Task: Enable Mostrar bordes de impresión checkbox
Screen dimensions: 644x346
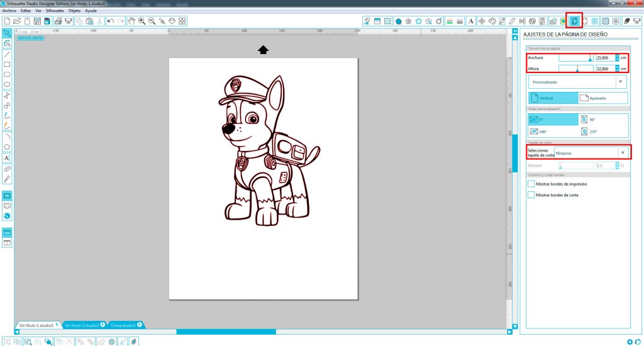Action: coord(531,184)
